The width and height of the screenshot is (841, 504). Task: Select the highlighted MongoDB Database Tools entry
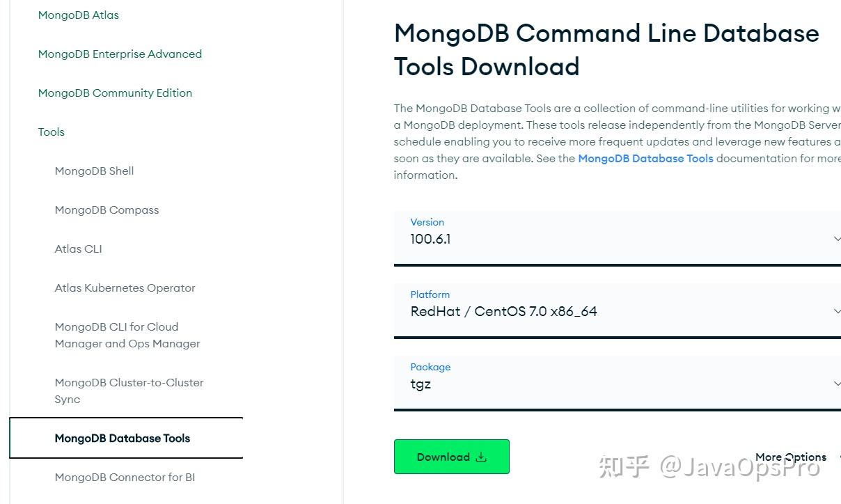123,438
